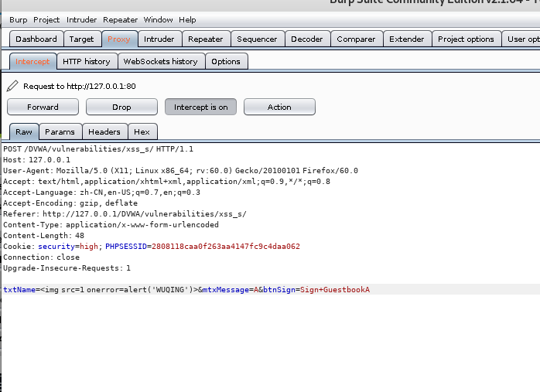Open the Help menu
This screenshot has width=540, height=392.
click(x=187, y=20)
